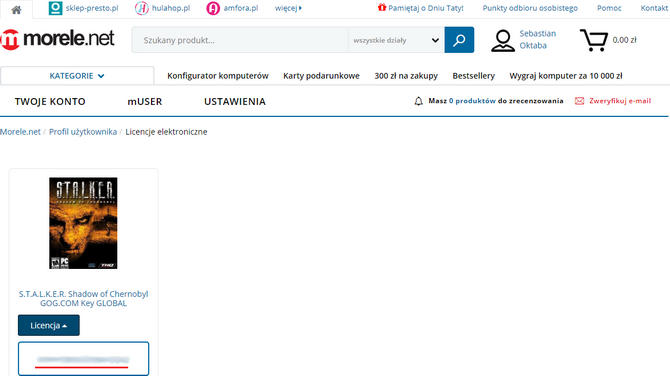Open Bestsellery

point(473,76)
